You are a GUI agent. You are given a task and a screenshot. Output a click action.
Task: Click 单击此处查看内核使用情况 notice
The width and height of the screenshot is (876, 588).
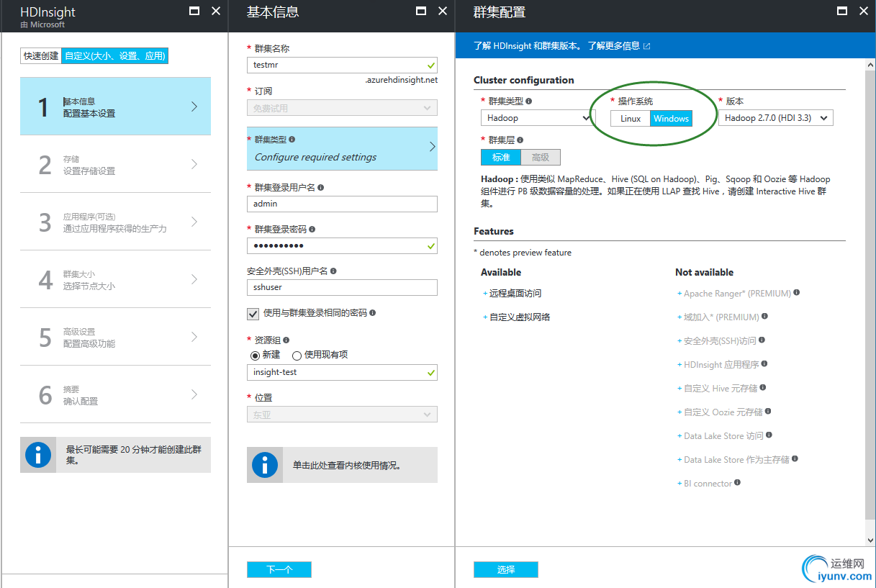[x=342, y=465]
